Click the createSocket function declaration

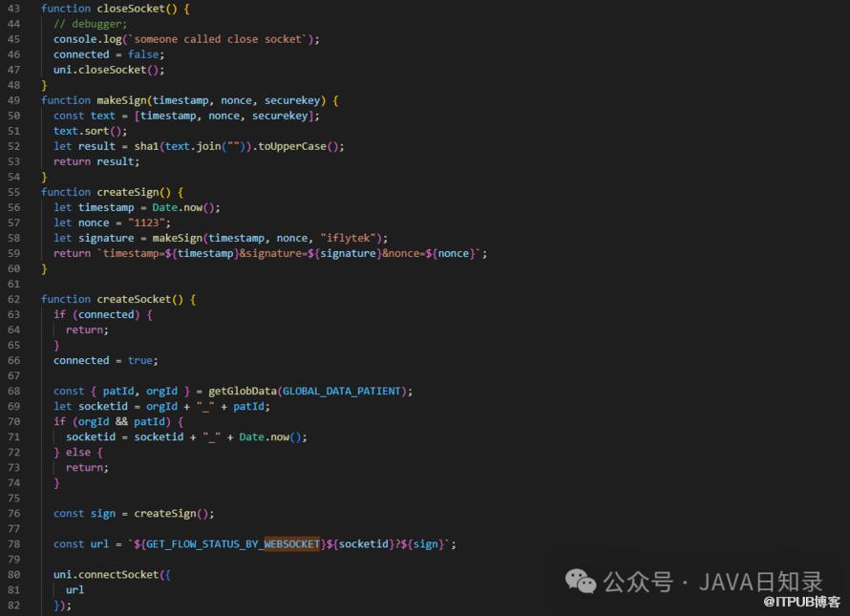[118, 299]
